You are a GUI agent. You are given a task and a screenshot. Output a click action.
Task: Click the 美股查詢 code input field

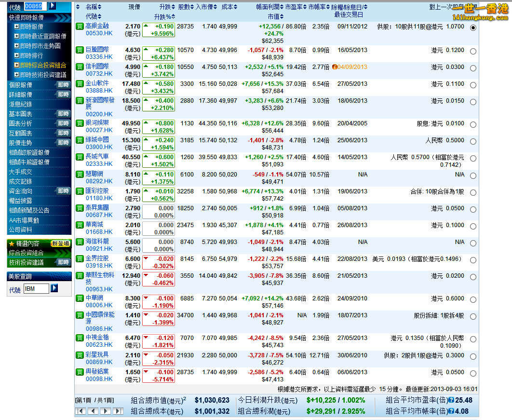pos(36,289)
